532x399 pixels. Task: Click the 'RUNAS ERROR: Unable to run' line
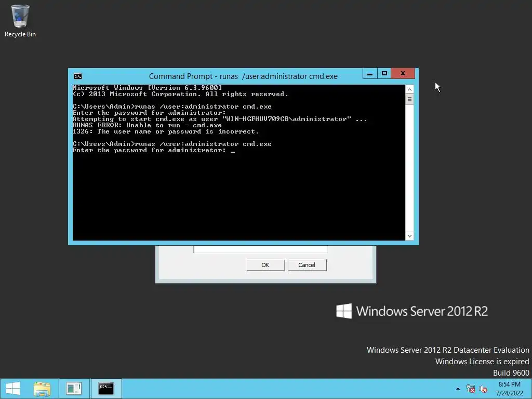(x=147, y=125)
